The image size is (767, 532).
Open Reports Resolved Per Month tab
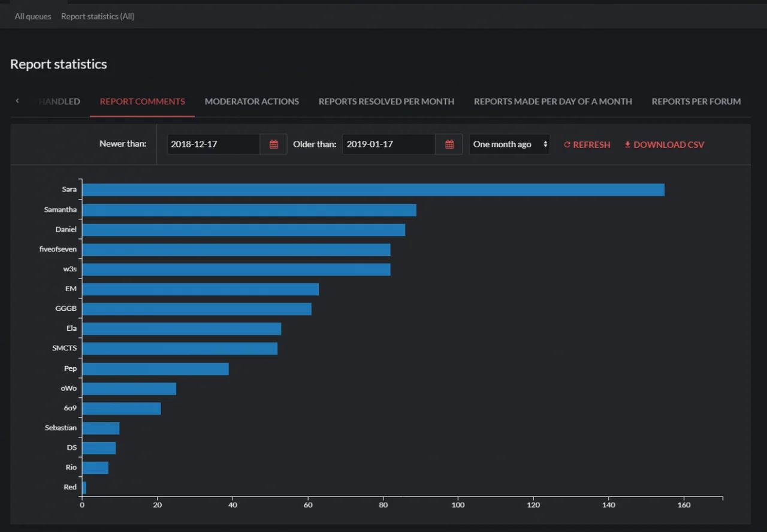386,101
